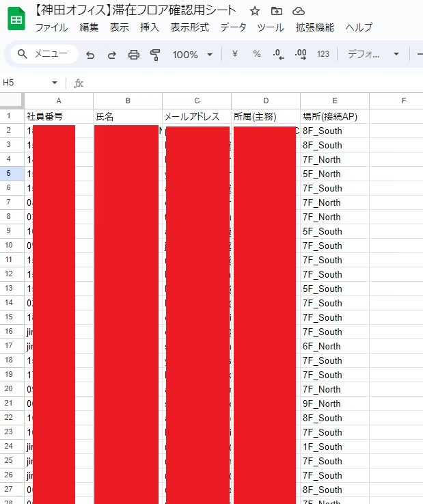Select 5F_South in row 9
This screenshot has height=504, width=423.
tap(335, 231)
